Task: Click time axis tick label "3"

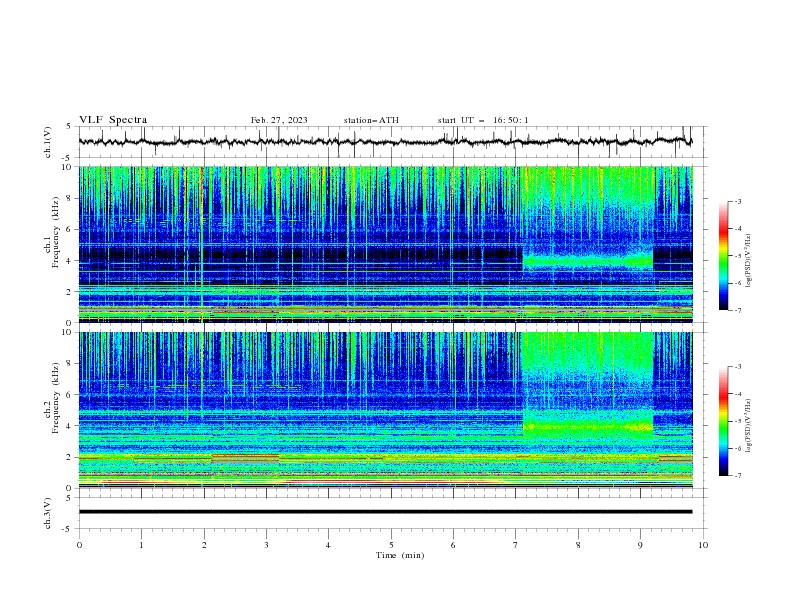Action: pos(266,545)
